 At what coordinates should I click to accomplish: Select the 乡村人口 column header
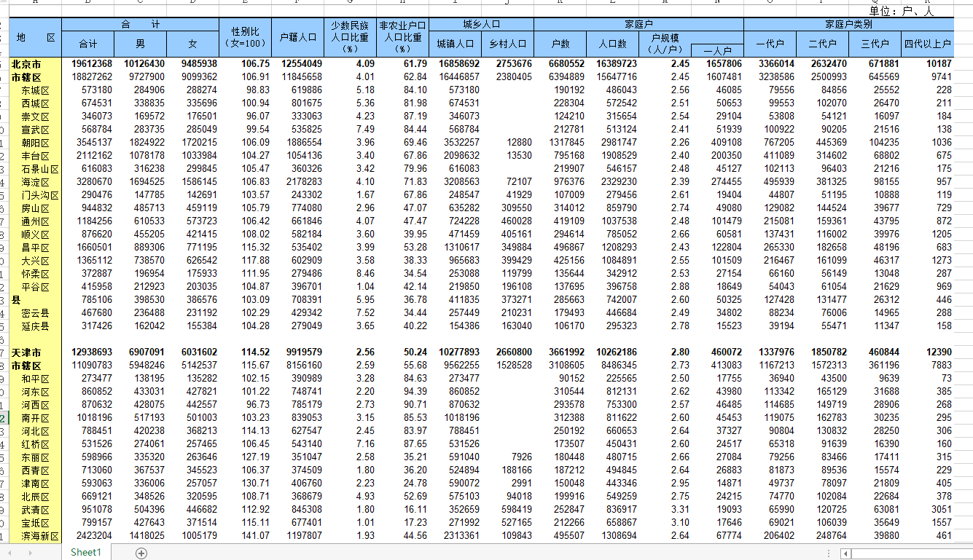[507, 44]
